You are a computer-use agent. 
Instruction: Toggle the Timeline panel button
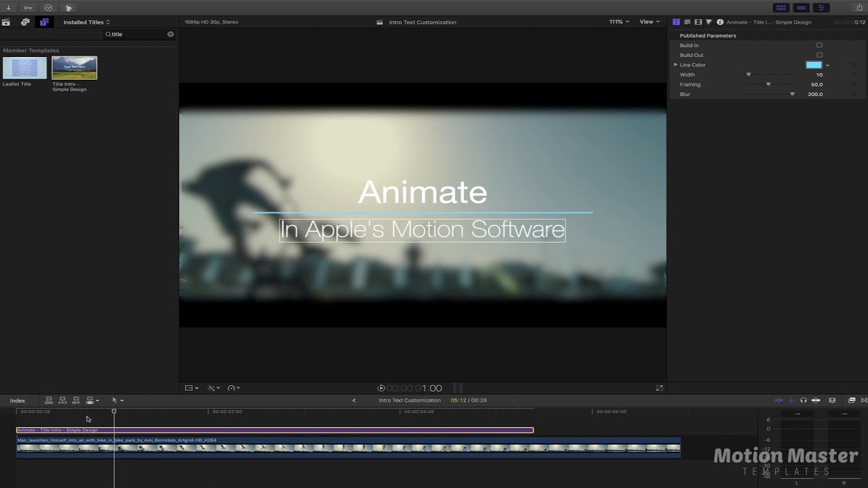(x=802, y=8)
